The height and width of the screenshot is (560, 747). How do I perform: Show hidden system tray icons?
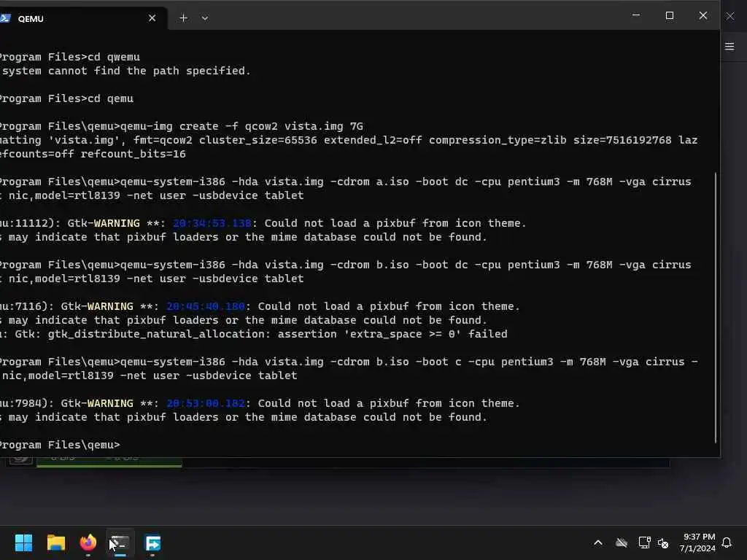click(x=598, y=542)
